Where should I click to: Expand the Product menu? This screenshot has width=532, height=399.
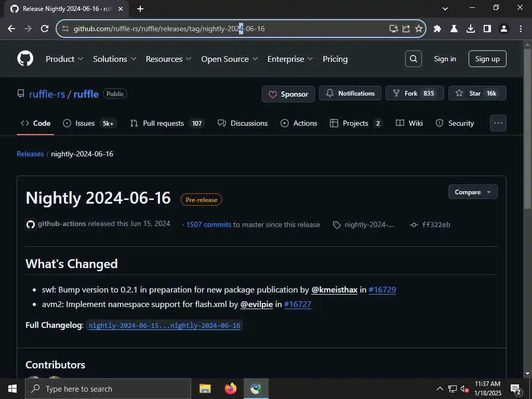[x=64, y=59]
